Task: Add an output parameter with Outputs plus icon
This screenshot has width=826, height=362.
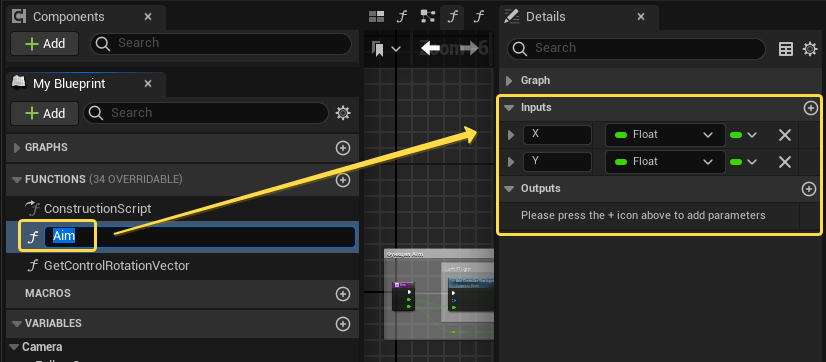Action: [x=809, y=189]
